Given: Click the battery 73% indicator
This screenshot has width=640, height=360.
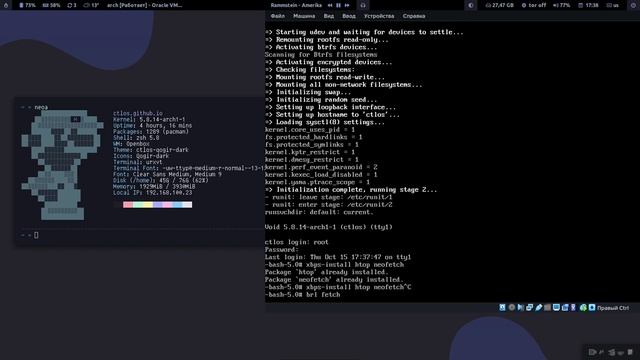Looking at the screenshot, I should tap(27, 5).
